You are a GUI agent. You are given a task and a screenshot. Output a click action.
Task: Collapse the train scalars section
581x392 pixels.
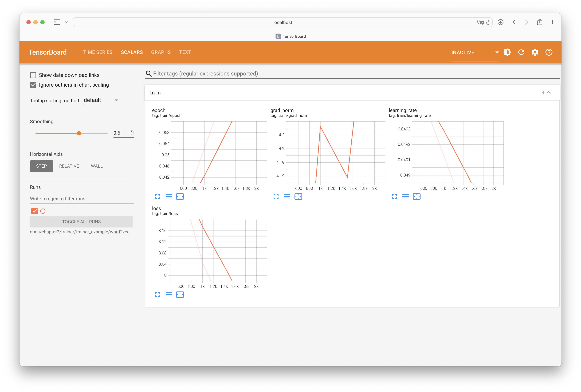pyautogui.click(x=548, y=93)
